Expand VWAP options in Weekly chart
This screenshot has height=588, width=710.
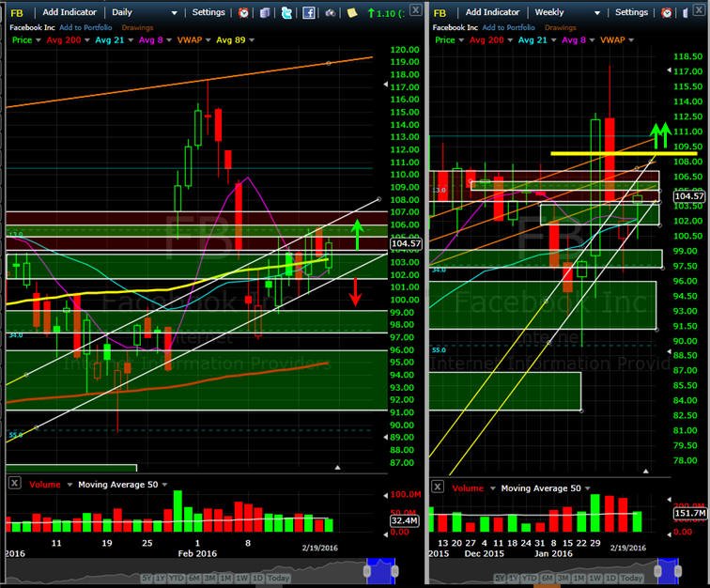pyautogui.click(x=631, y=40)
